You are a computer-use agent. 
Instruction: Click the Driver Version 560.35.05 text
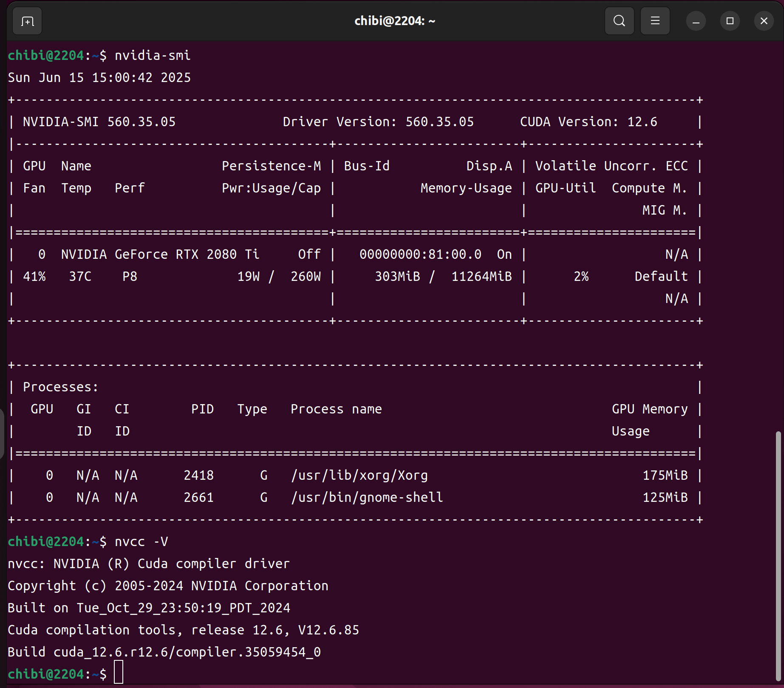pyautogui.click(x=378, y=122)
